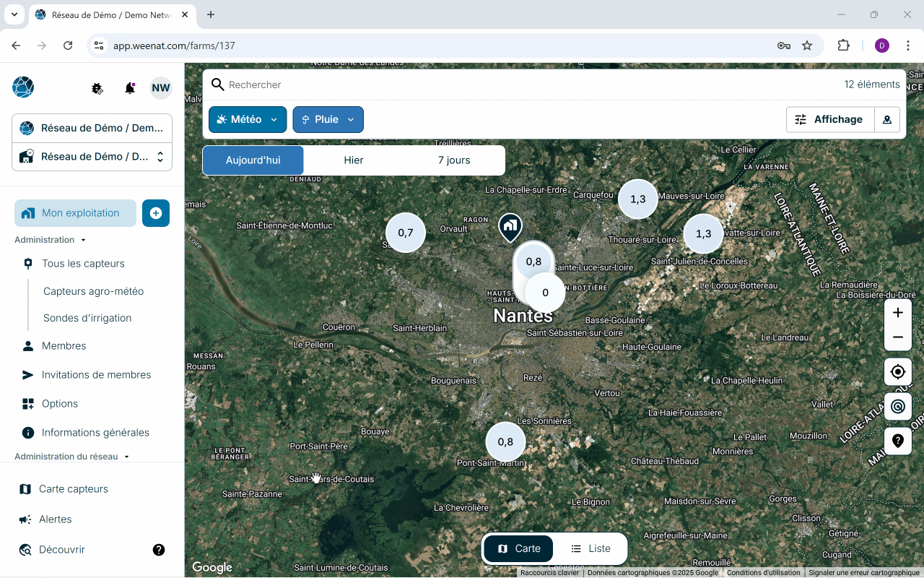Screen dimensions: 924x578
Task: Click the radar target map button
Action: click(x=898, y=407)
